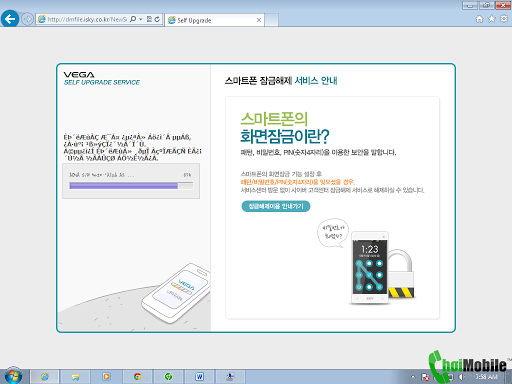Click the firmware download progress bar

pyautogui.click(x=131, y=186)
